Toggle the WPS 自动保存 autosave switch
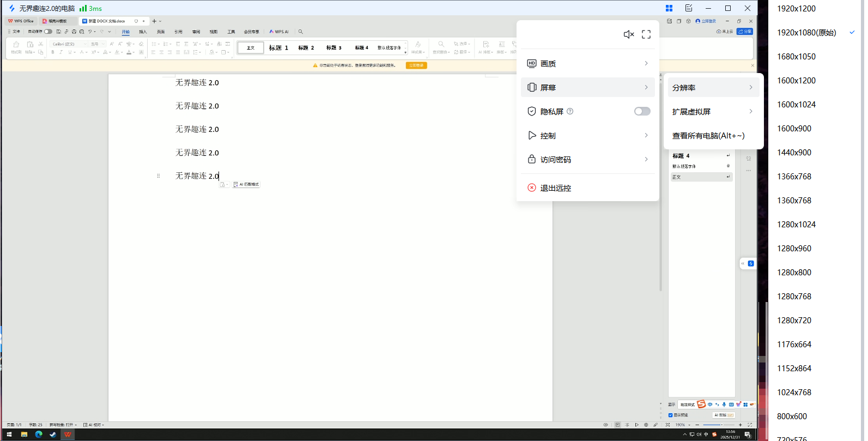Viewport: 868px width, 441px height. [48, 32]
